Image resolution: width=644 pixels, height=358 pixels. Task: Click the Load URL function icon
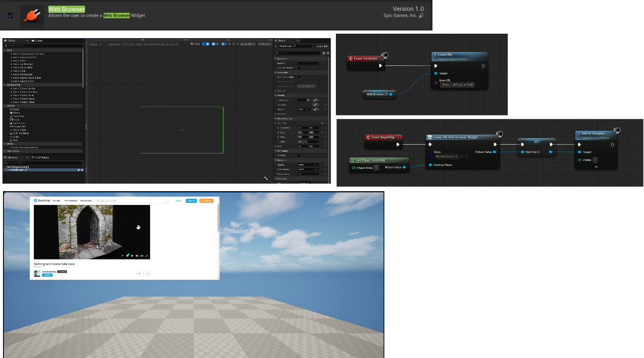[x=434, y=54]
